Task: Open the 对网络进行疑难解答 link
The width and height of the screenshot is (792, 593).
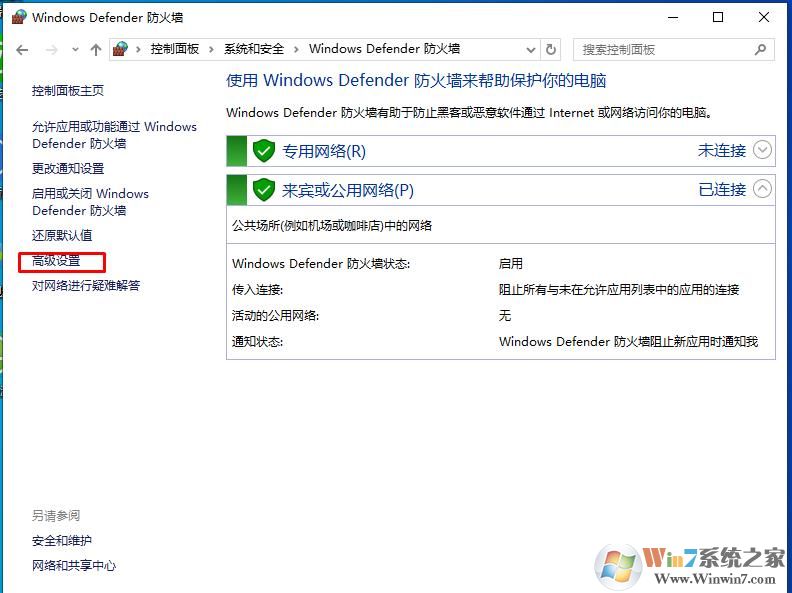Action: tap(86, 285)
